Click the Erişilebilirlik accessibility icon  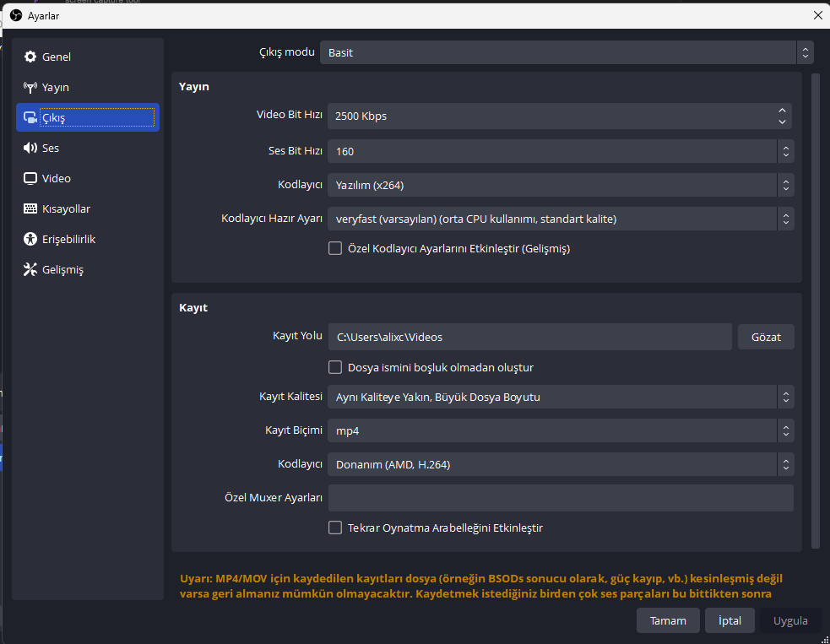[30, 240]
